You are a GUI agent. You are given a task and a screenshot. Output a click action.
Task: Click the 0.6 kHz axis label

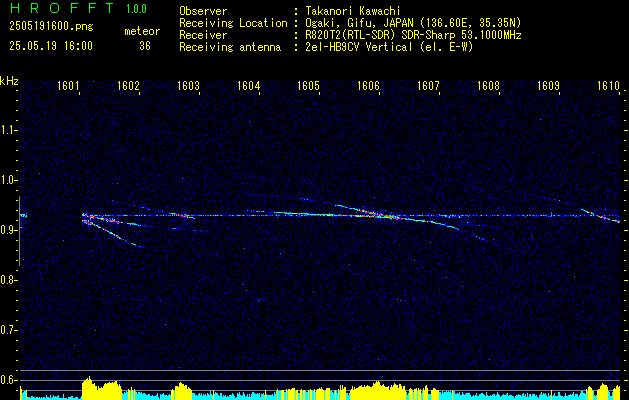point(8,380)
